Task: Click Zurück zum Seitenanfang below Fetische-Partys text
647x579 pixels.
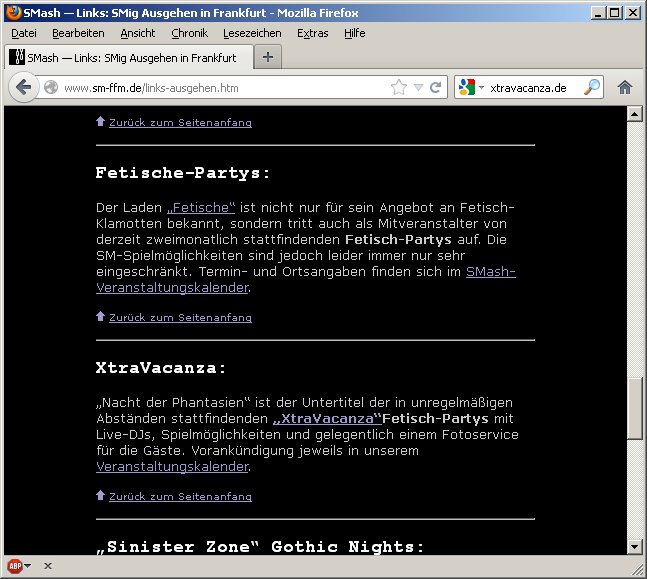Action: 180,318
